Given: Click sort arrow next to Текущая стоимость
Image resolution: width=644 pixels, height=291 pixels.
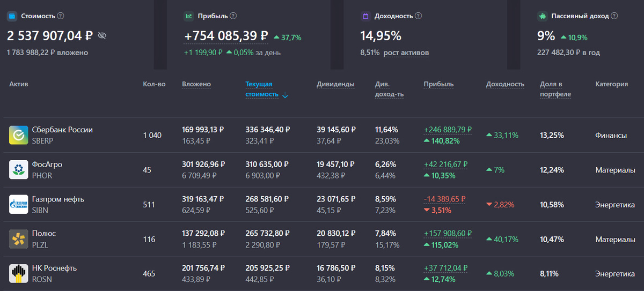Looking at the screenshot, I should tap(285, 96).
